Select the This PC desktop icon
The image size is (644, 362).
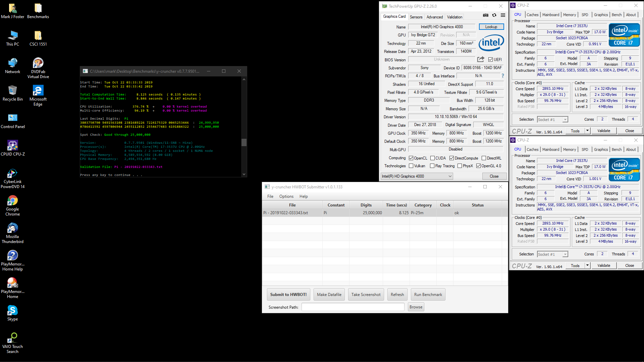(12, 38)
